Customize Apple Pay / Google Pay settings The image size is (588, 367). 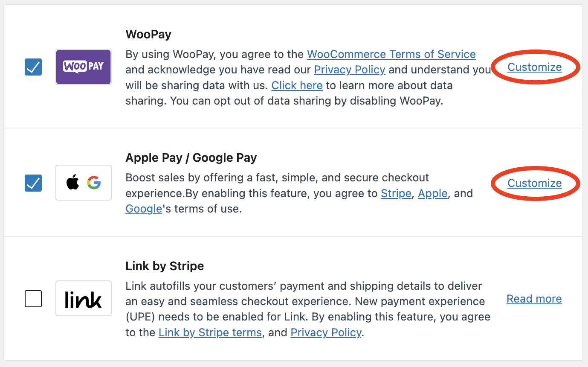click(534, 183)
